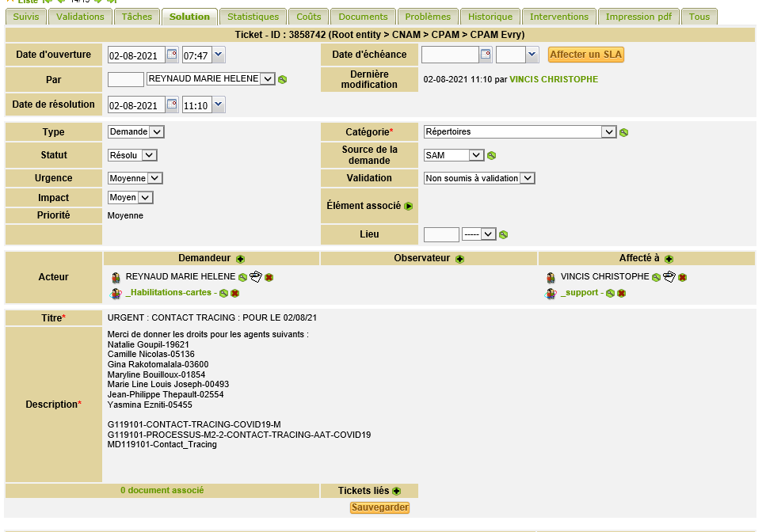Expand the Élément associé arrow icon
Screen dimensions: 766x532
coord(409,206)
